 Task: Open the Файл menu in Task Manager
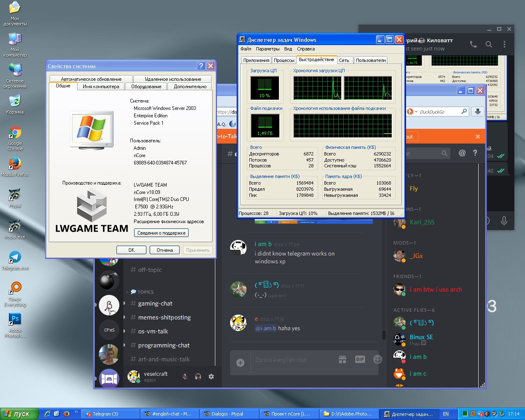click(x=246, y=49)
